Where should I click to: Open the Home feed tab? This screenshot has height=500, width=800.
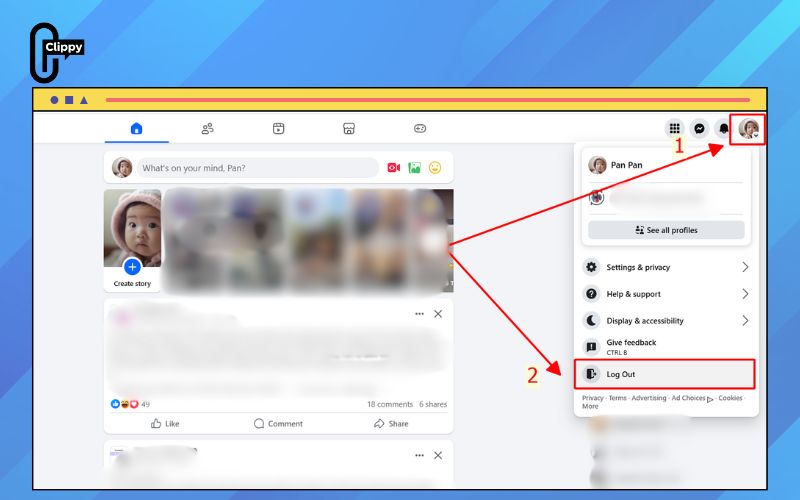[x=136, y=129]
